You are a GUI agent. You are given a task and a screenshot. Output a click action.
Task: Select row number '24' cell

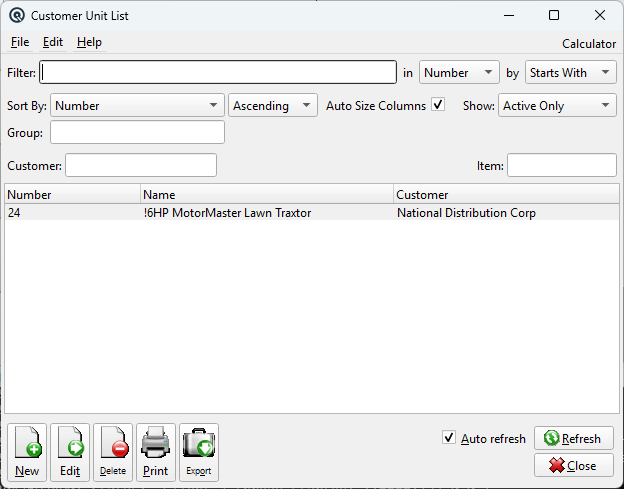click(72, 213)
